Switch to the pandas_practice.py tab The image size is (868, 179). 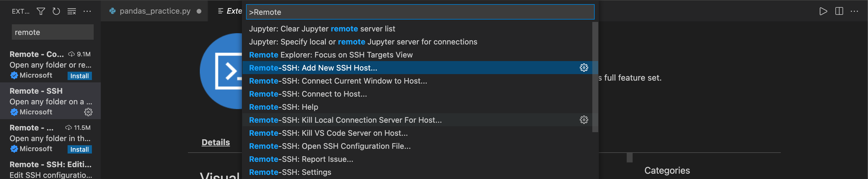click(x=155, y=11)
